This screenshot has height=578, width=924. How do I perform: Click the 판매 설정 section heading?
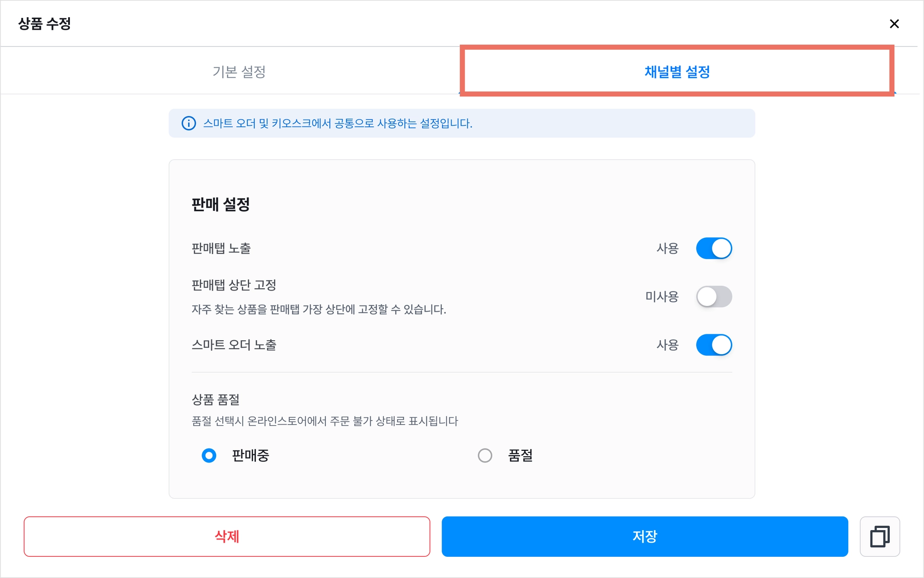tap(221, 204)
